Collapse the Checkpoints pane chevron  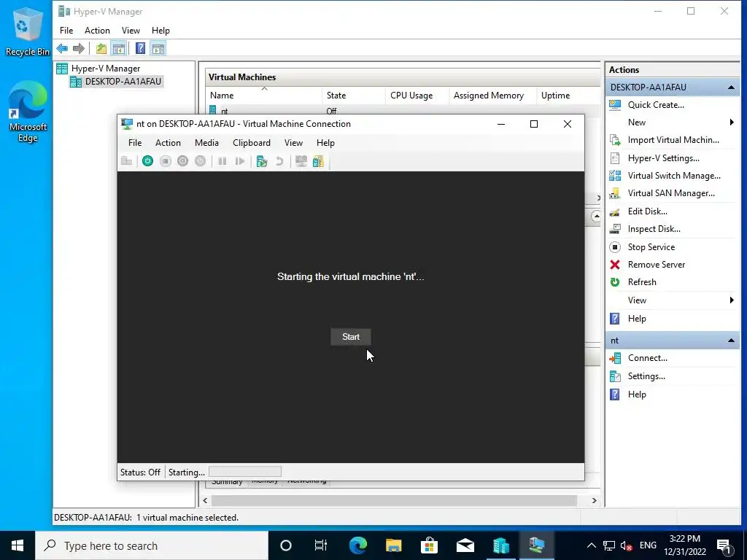pos(595,216)
